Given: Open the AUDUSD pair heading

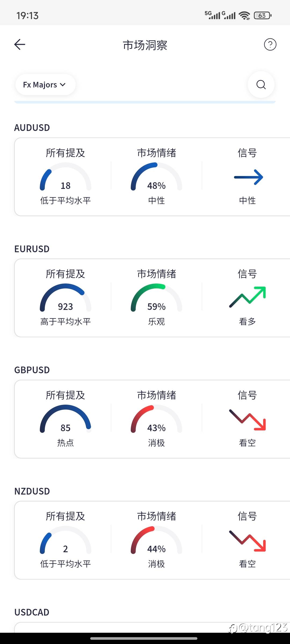Looking at the screenshot, I should 32,128.
